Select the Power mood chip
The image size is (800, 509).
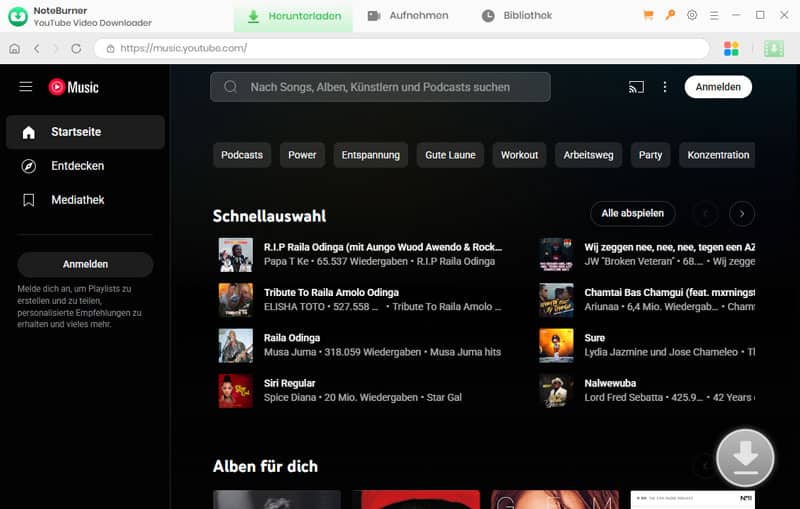coord(302,155)
